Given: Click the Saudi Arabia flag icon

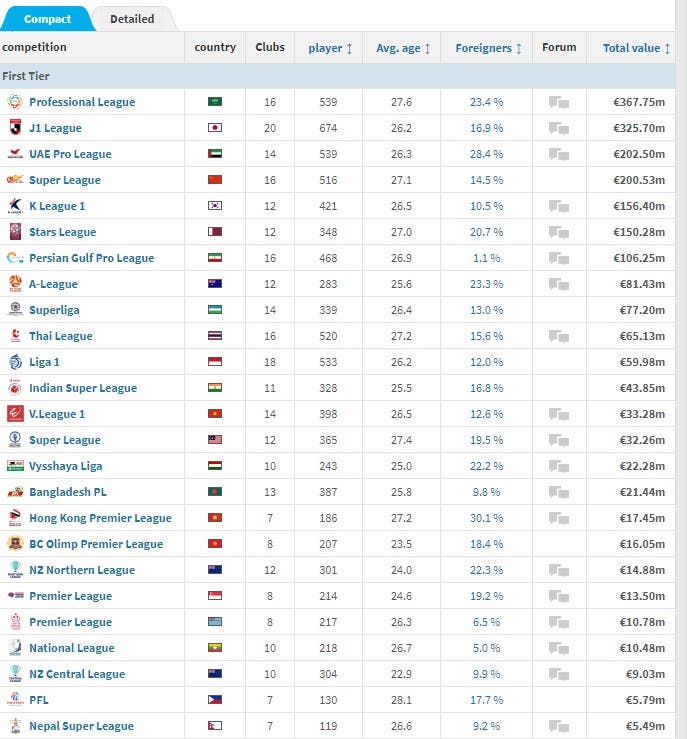Looking at the screenshot, I should 215,102.
